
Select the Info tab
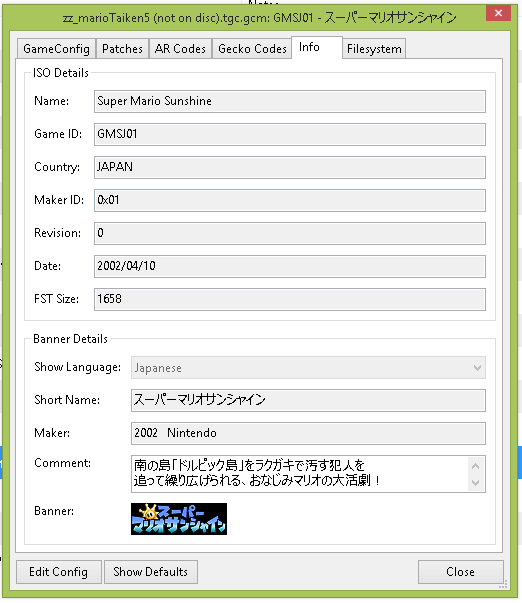tap(317, 47)
